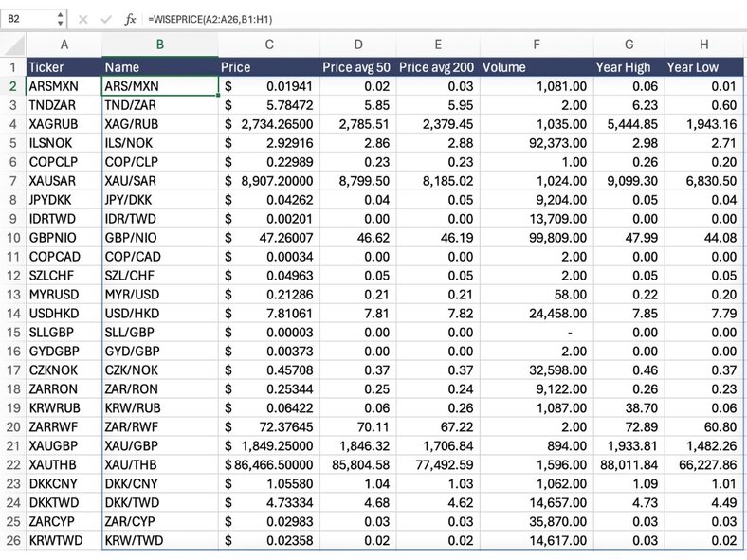Click the WISEPRICE formula text in formula bar
Image resolution: width=747 pixels, height=560 pixels.
click(x=206, y=18)
